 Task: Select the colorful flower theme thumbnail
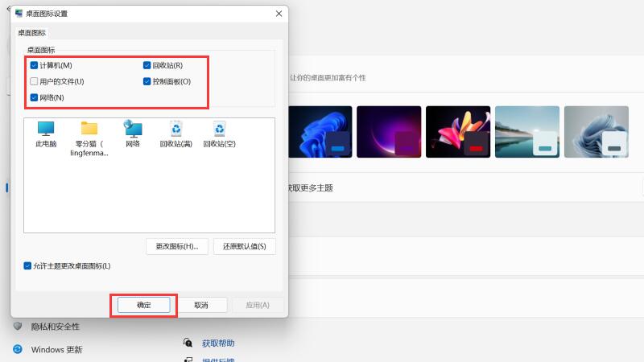tap(458, 132)
